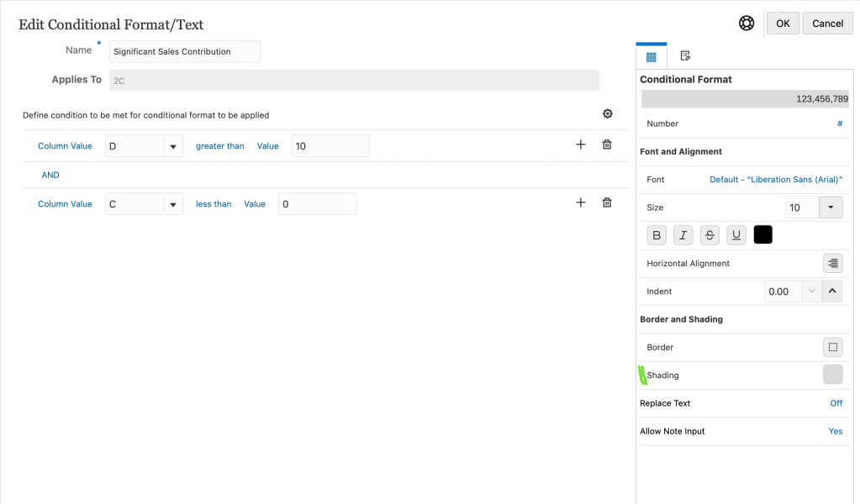
Task: Toggle Underline font style
Action: click(x=736, y=235)
